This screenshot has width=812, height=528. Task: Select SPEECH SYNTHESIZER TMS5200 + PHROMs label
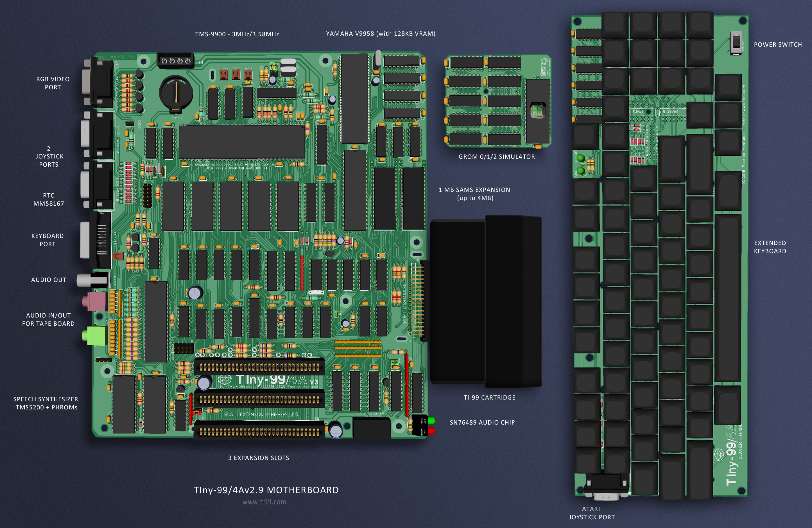pyautogui.click(x=46, y=403)
